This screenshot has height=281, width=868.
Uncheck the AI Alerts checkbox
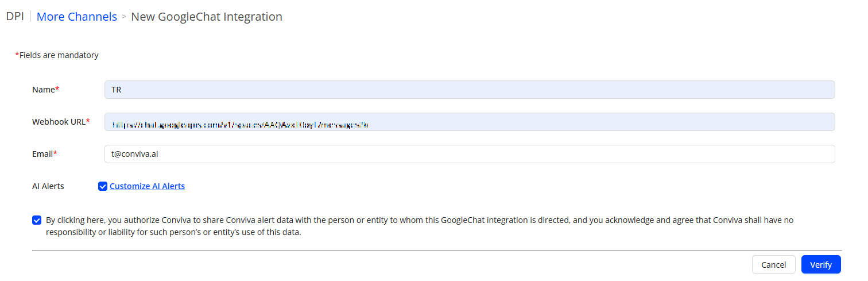[103, 186]
